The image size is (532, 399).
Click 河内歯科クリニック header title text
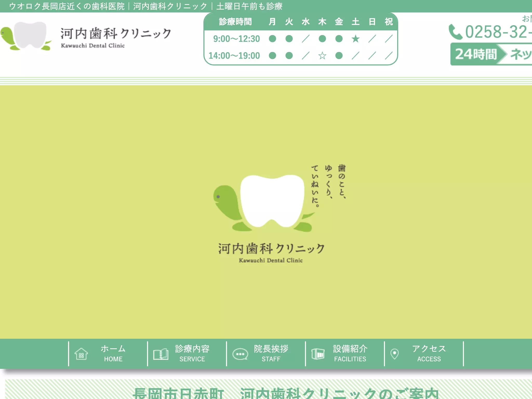click(116, 34)
